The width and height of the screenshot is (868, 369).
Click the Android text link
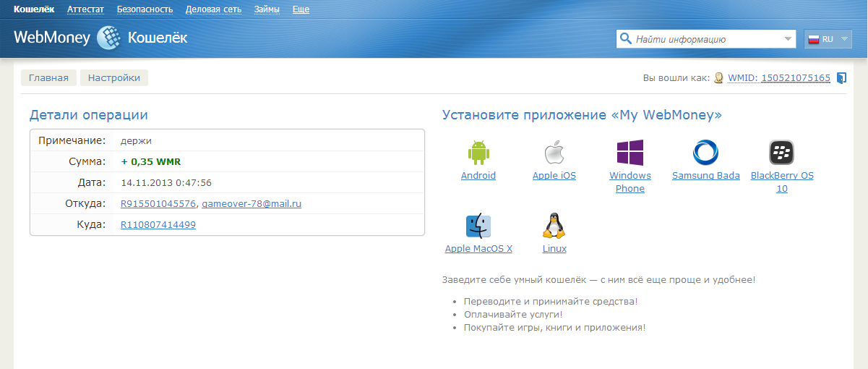coord(478,176)
